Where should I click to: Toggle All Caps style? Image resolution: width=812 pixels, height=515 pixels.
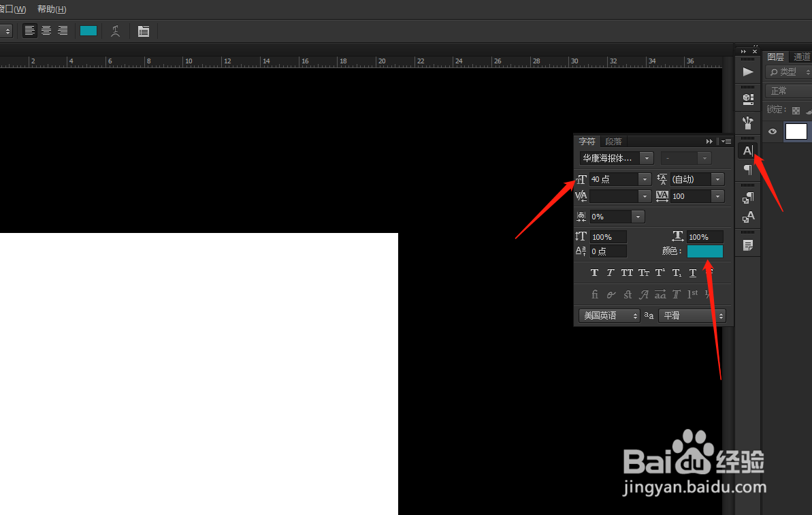point(627,272)
